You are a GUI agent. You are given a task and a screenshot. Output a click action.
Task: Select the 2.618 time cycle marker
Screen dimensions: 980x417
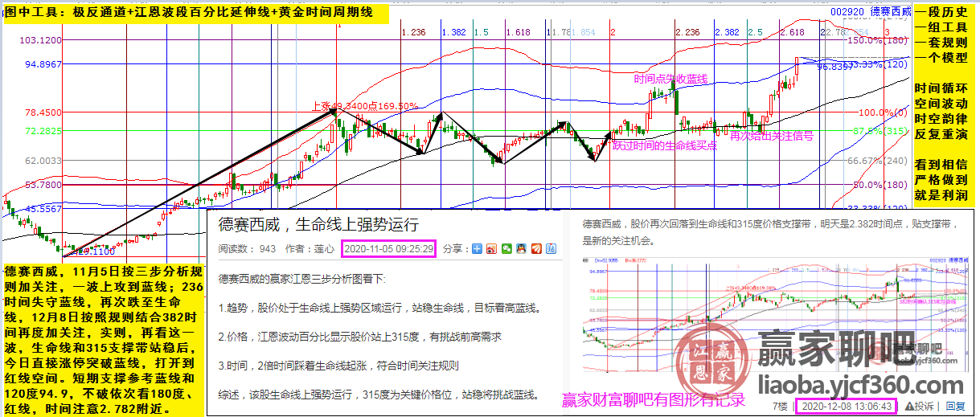791,32
